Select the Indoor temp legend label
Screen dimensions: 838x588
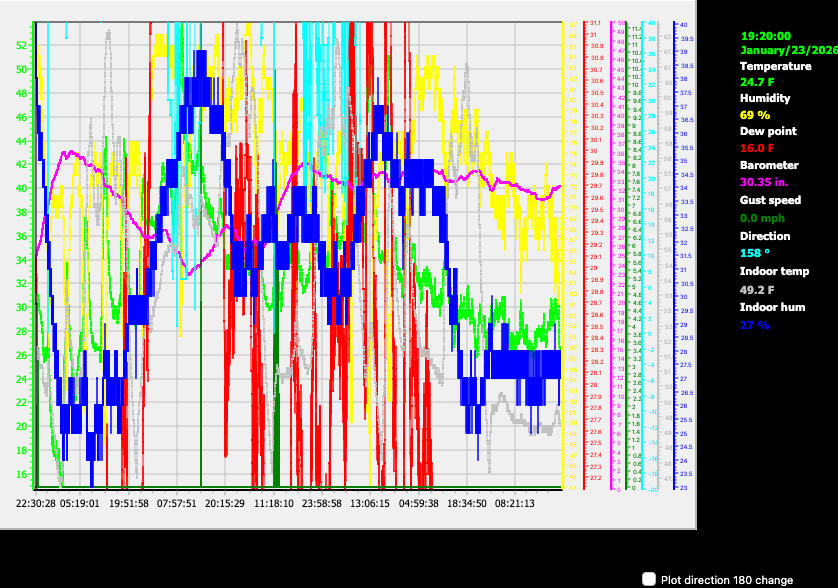tap(775, 271)
